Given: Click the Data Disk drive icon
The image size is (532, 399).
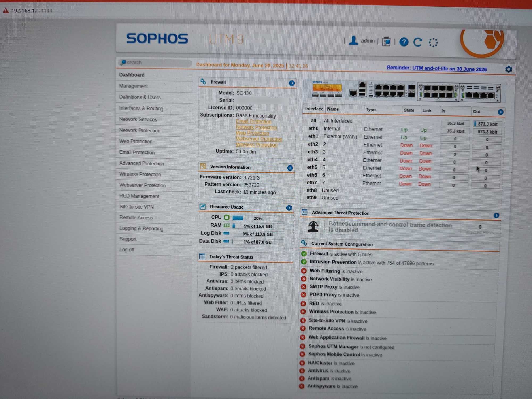Looking at the screenshot, I should (226, 241).
